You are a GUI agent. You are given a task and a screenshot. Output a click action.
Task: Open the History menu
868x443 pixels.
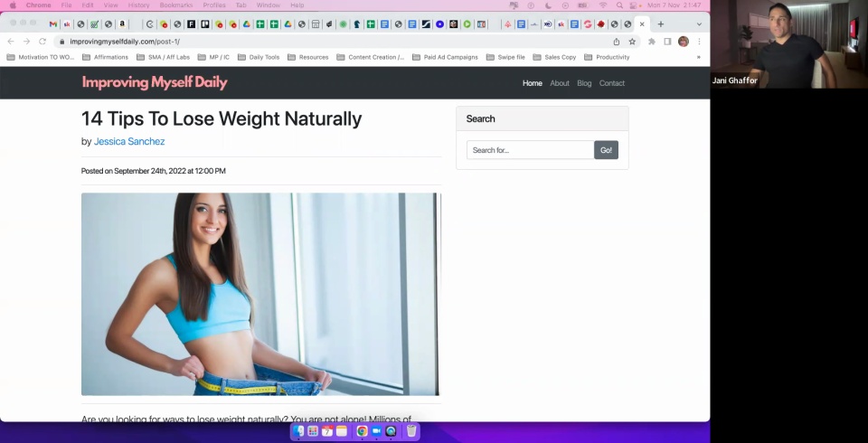138,5
